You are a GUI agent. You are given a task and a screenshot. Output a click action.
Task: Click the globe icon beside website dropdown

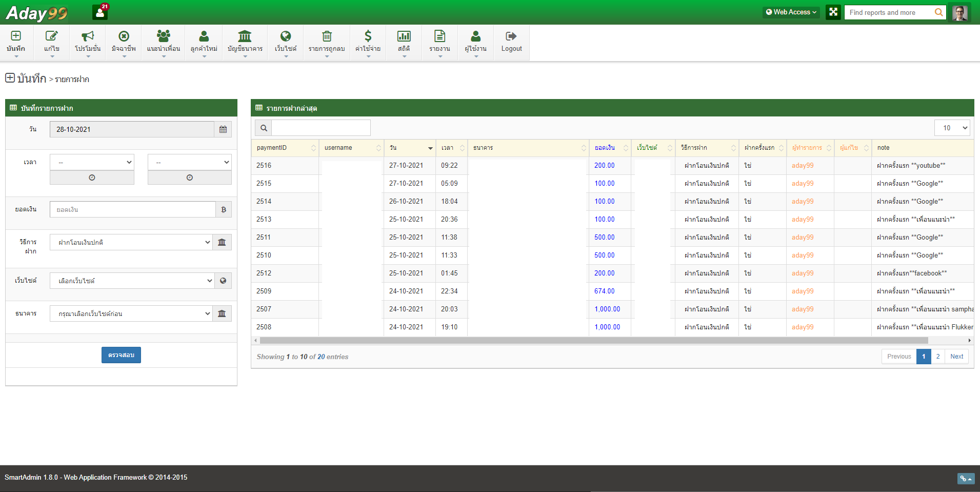(223, 281)
